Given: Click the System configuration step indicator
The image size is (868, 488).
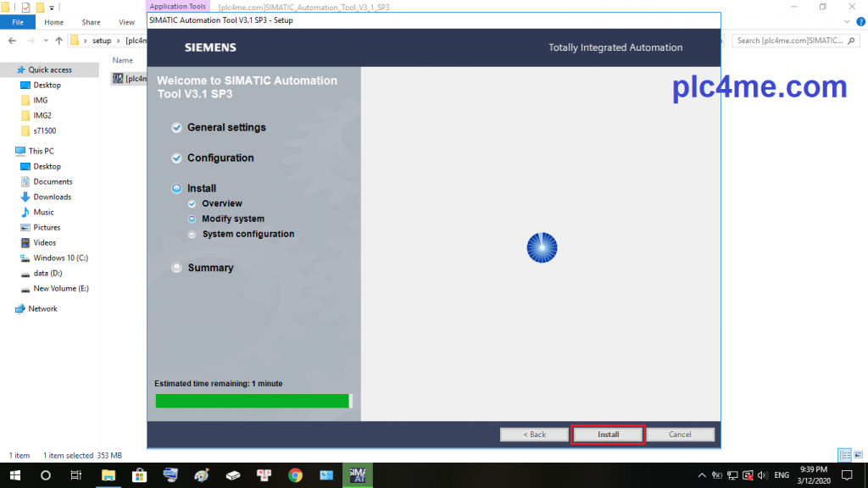Looking at the screenshot, I should point(192,234).
